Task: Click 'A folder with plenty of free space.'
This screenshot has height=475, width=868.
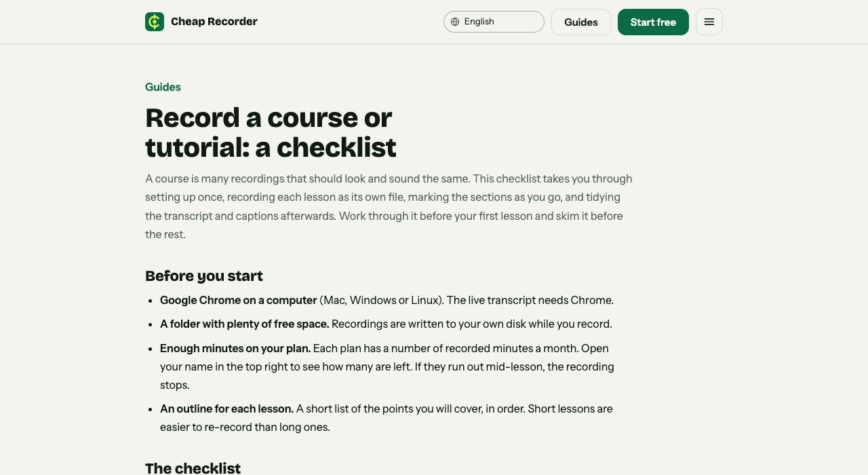Action: 245,324
